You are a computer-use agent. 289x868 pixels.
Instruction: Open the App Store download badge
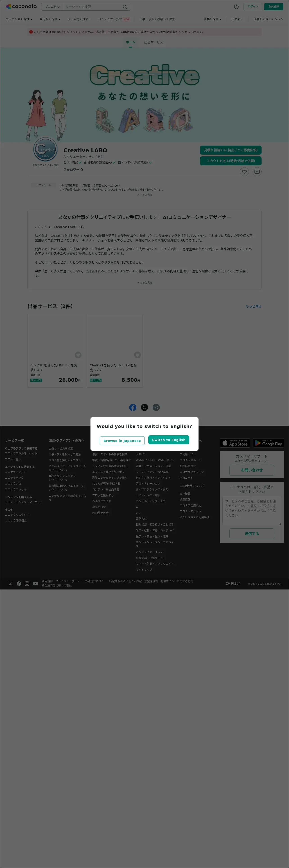tap(235, 443)
